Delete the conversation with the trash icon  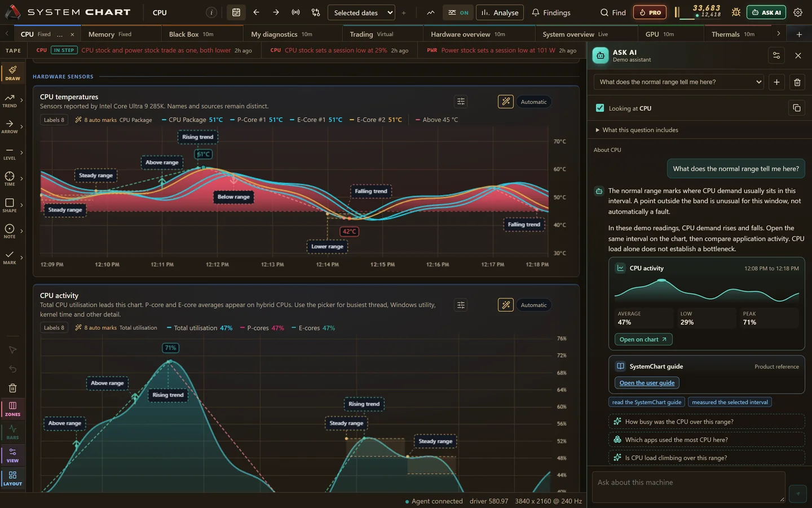pos(797,82)
